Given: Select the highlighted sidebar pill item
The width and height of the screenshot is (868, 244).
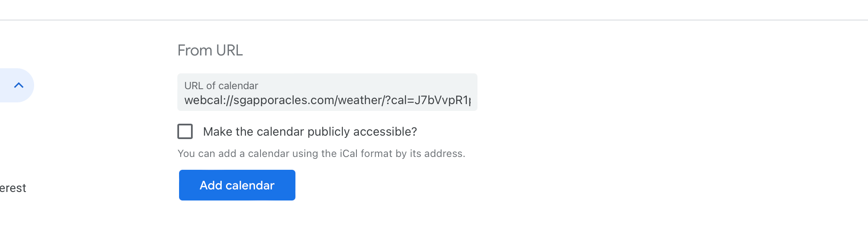Looking at the screenshot, I should [17, 85].
